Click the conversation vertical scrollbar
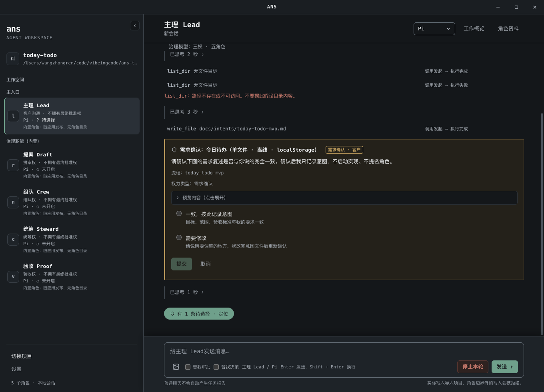 pos(542,224)
